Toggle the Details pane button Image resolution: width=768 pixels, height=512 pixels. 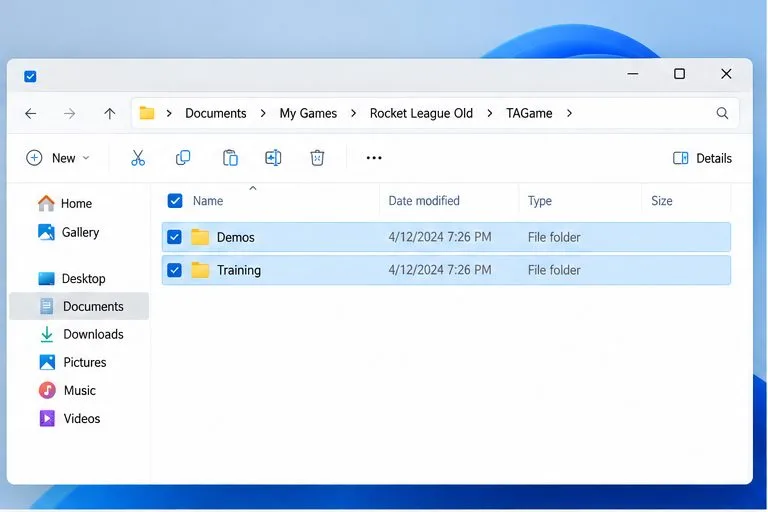pyautogui.click(x=702, y=158)
